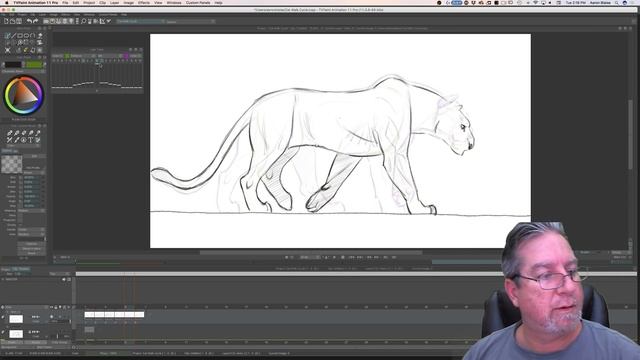640x360 pixels.
Task: Toggle the green indicator in light table panel
Action: click(x=67, y=56)
